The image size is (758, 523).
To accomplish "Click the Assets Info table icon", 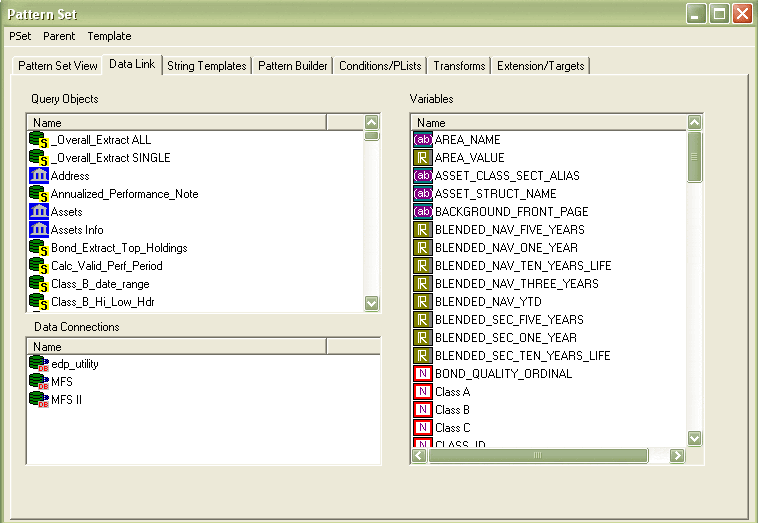I will pyautogui.click(x=39, y=230).
